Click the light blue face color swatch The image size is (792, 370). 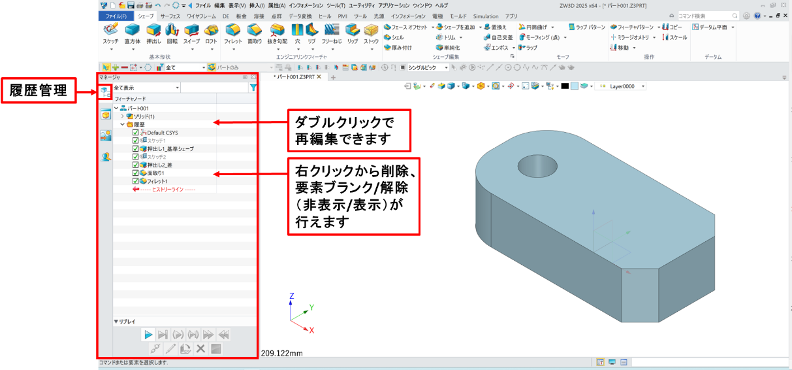coord(574,86)
